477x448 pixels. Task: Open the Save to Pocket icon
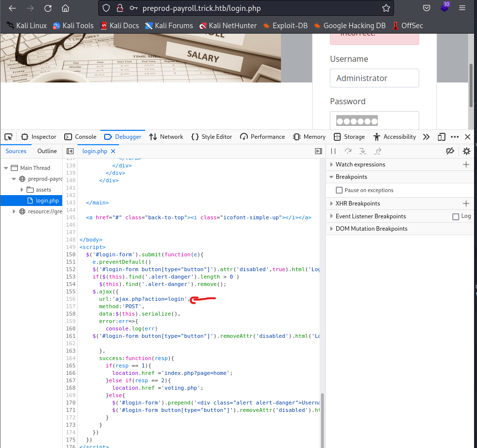click(x=427, y=8)
